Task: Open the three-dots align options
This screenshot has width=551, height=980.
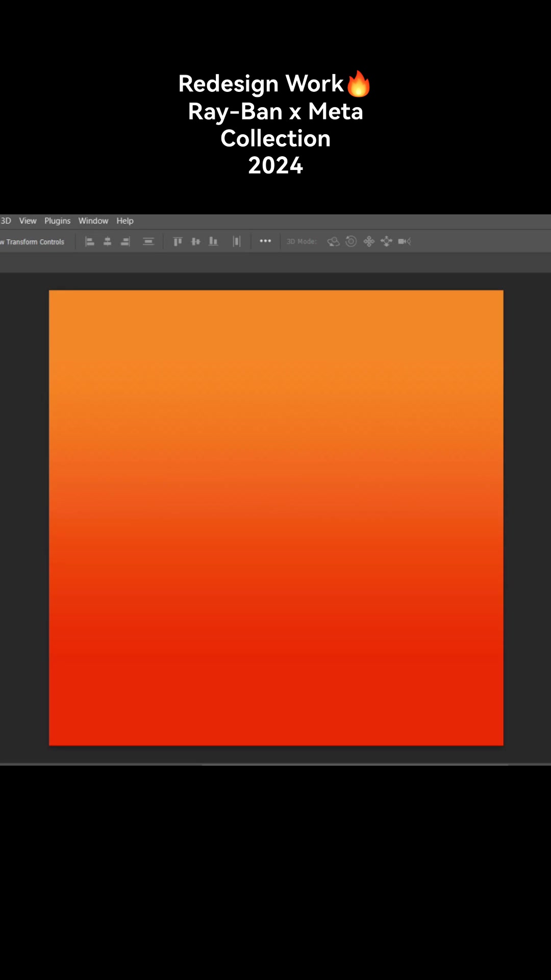Action: click(265, 241)
